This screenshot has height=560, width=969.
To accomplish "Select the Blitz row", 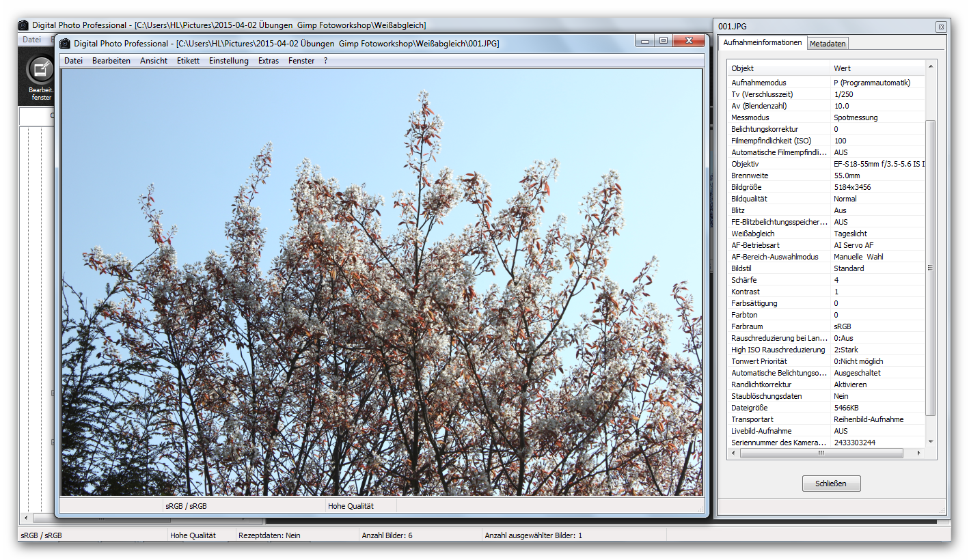I will click(826, 210).
